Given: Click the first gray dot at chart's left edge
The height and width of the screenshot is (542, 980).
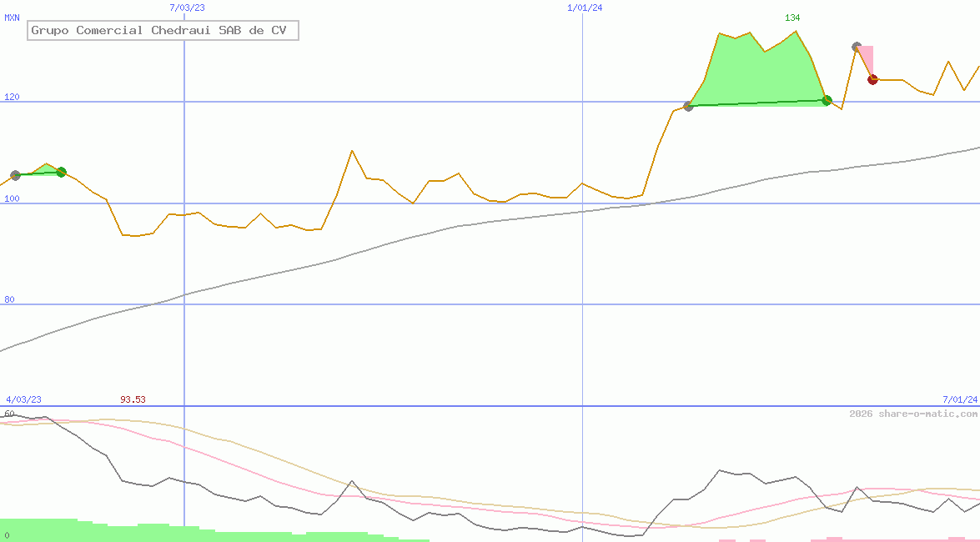Looking at the screenshot, I should coord(15,175).
